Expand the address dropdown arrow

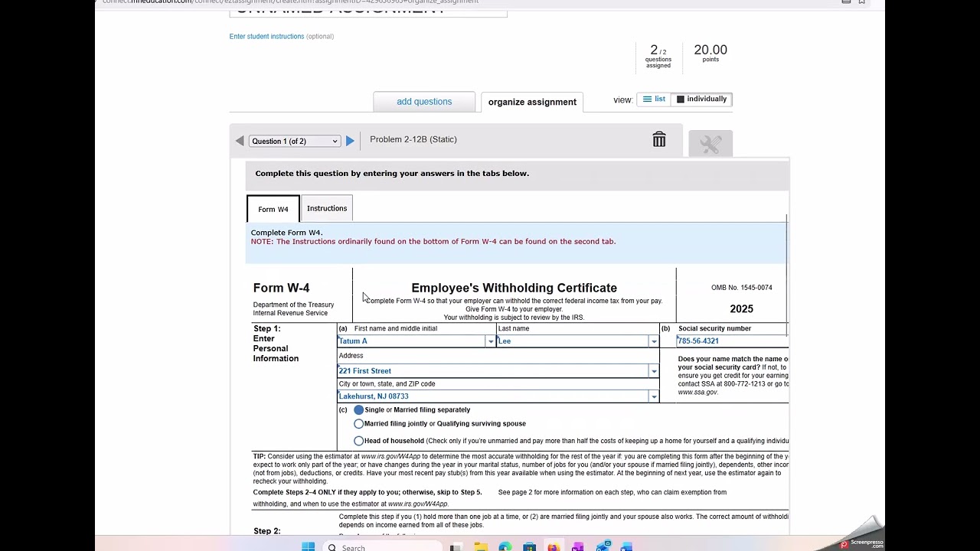coord(654,371)
